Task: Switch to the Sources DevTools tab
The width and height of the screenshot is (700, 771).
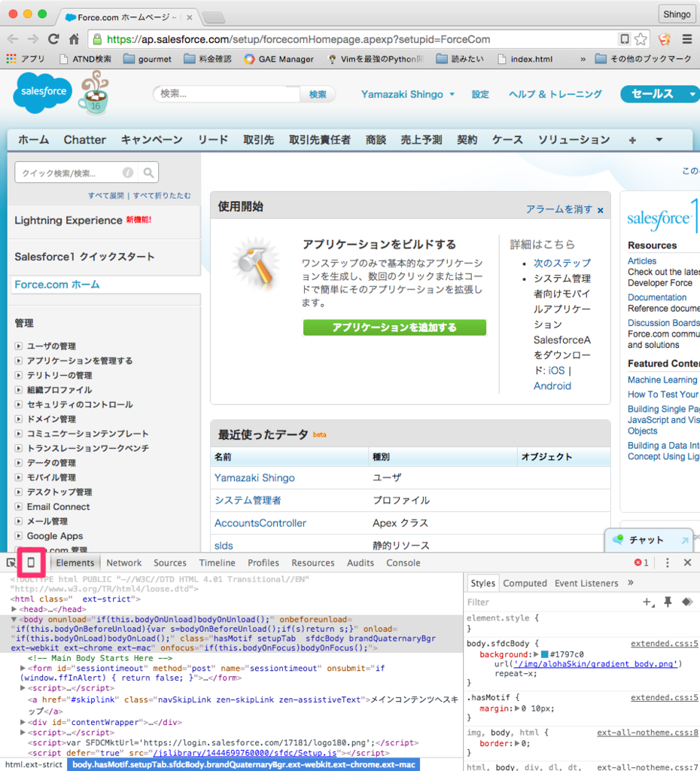Action: click(170, 562)
